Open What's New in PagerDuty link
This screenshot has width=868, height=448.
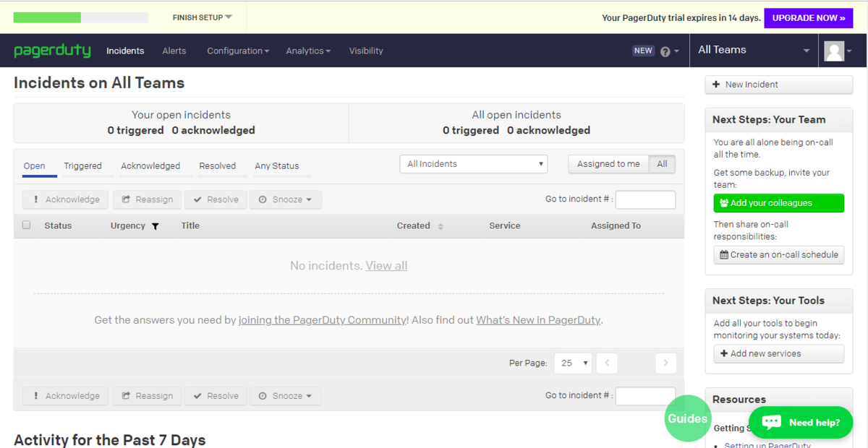click(538, 320)
